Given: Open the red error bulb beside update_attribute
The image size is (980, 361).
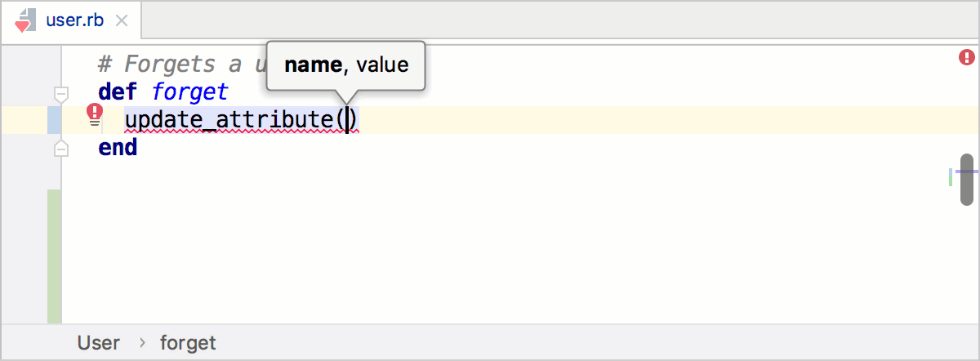Looking at the screenshot, I should (95, 115).
